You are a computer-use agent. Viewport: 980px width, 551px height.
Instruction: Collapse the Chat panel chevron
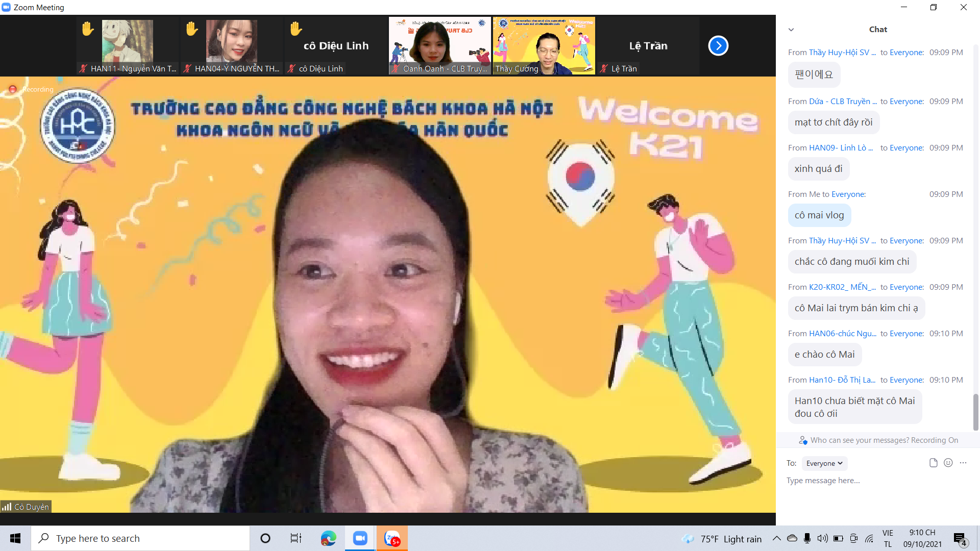click(x=791, y=30)
